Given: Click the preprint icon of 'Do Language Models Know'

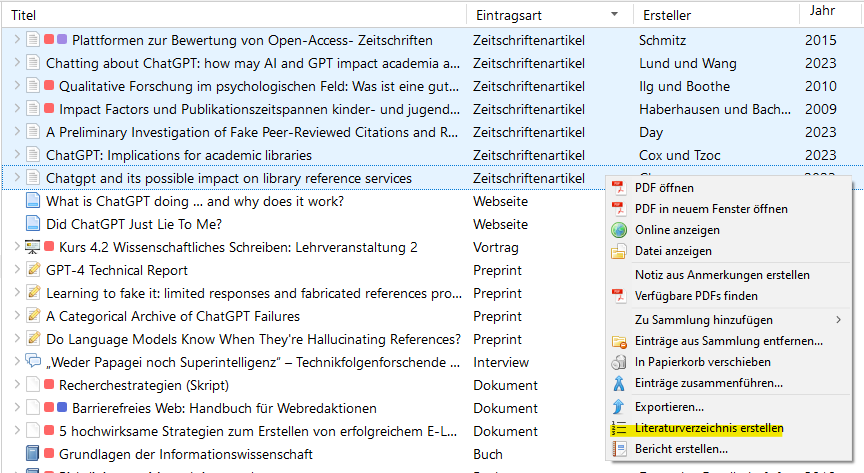Looking at the screenshot, I should (x=33, y=338).
